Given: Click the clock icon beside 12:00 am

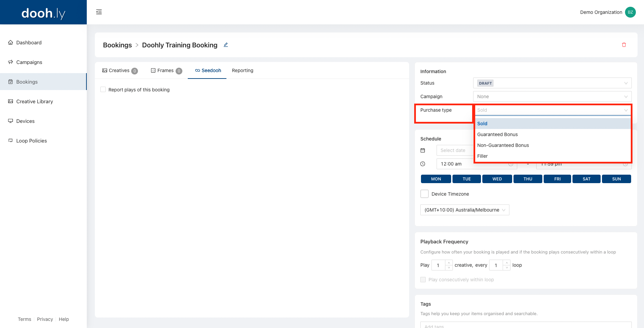Looking at the screenshot, I should [x=423, y=164].
